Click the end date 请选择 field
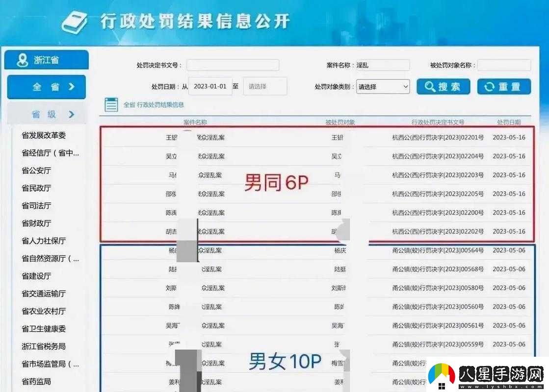The width and height of the screenshot is (549, 392). tap(265, 86)
